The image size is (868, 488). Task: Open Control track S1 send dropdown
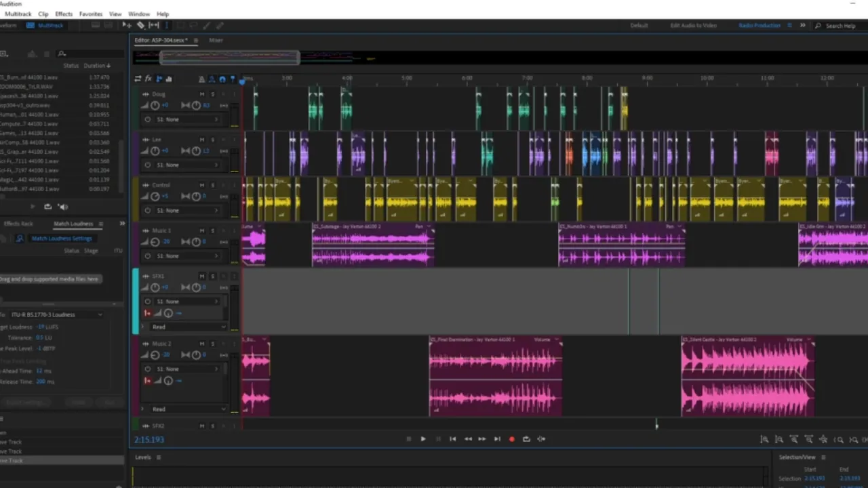(x=188, y=210)
